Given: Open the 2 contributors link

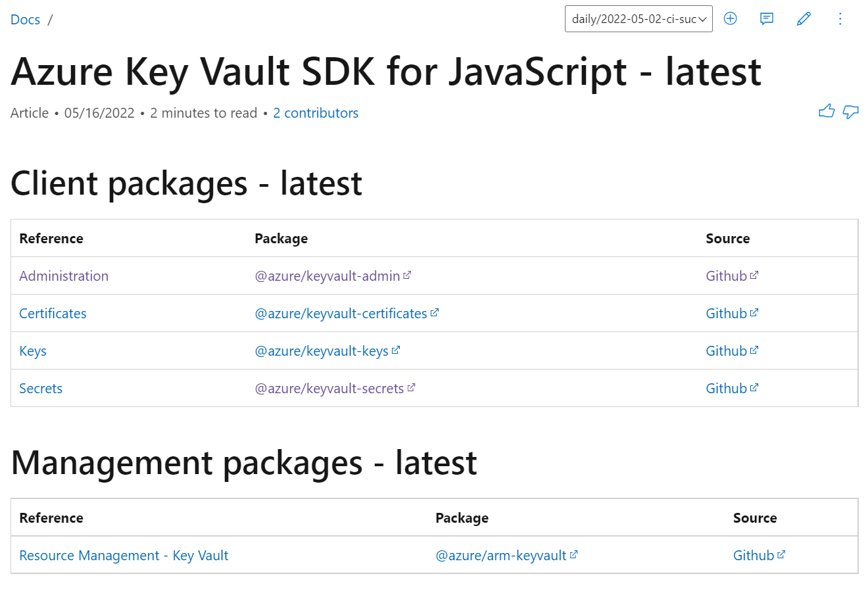Looking at the screenshot, I should (x=316, y=113).
